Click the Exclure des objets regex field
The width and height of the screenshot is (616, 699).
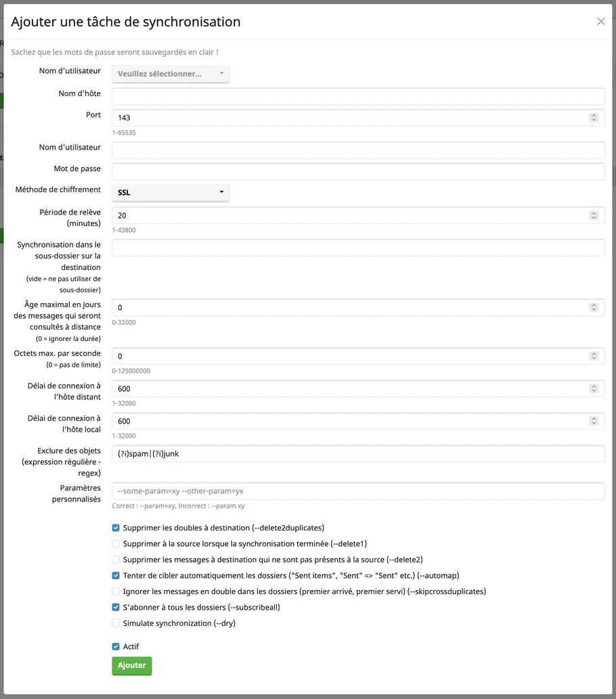tap(358, 454)
